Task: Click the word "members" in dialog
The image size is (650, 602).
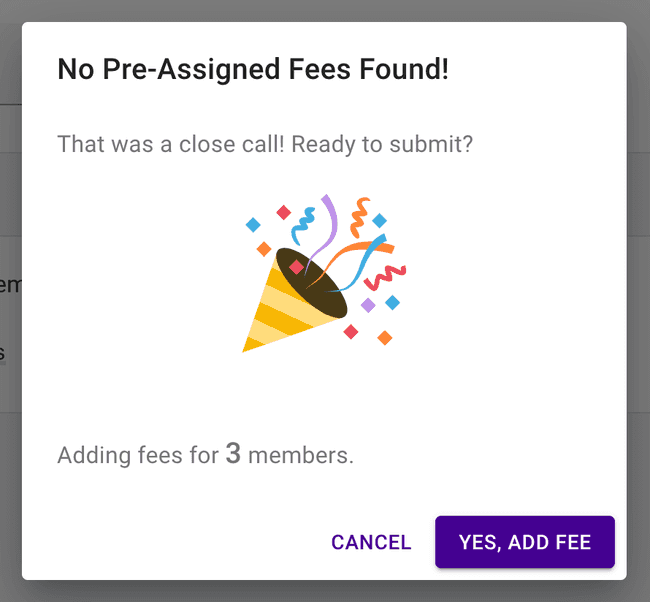Action: tap(298, 456)
